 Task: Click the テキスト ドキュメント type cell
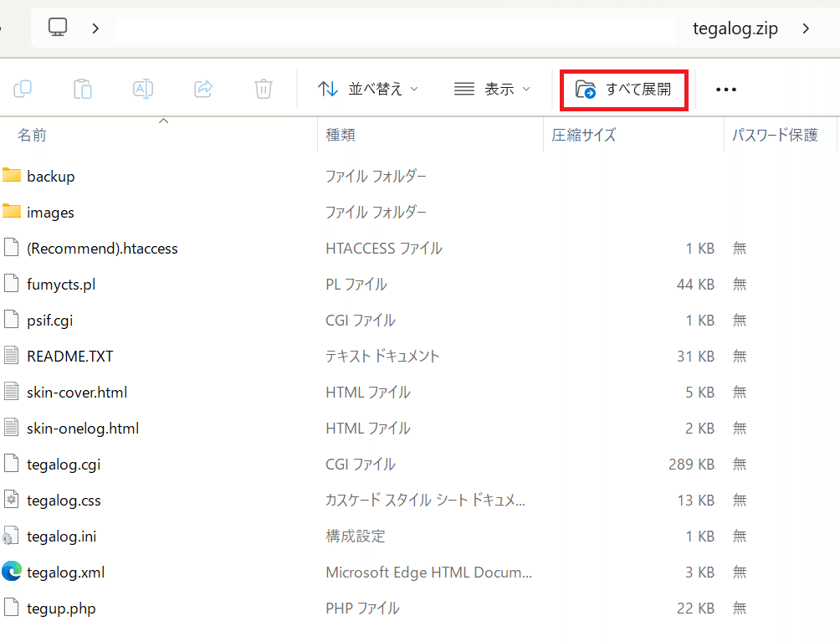coord(382,356)
